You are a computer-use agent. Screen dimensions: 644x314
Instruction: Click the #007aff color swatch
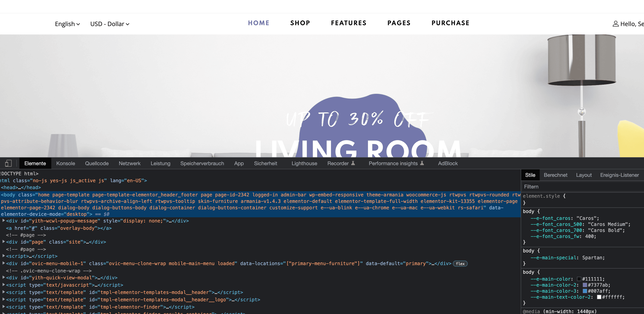tap(585, 291)
